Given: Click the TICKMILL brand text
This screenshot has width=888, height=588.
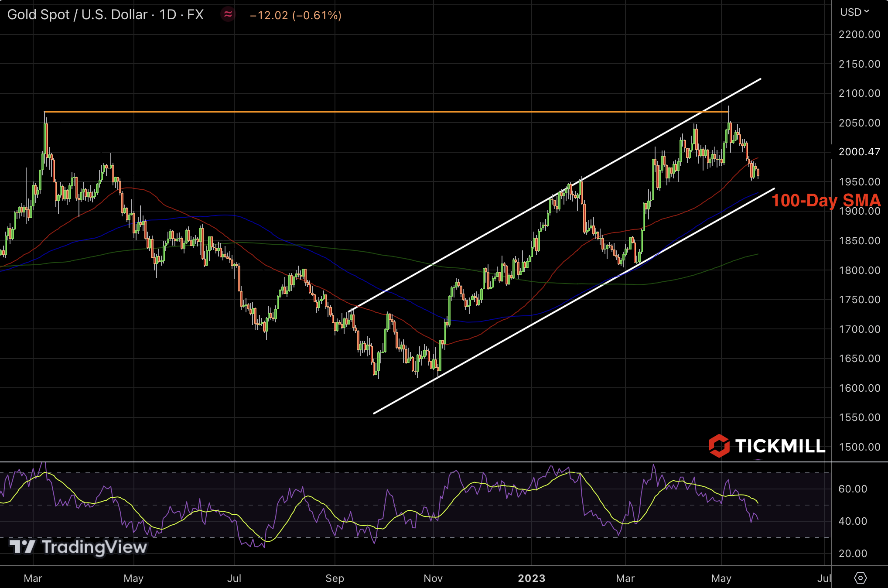Looking at the screenshot, I should click(x=780, y=446).
